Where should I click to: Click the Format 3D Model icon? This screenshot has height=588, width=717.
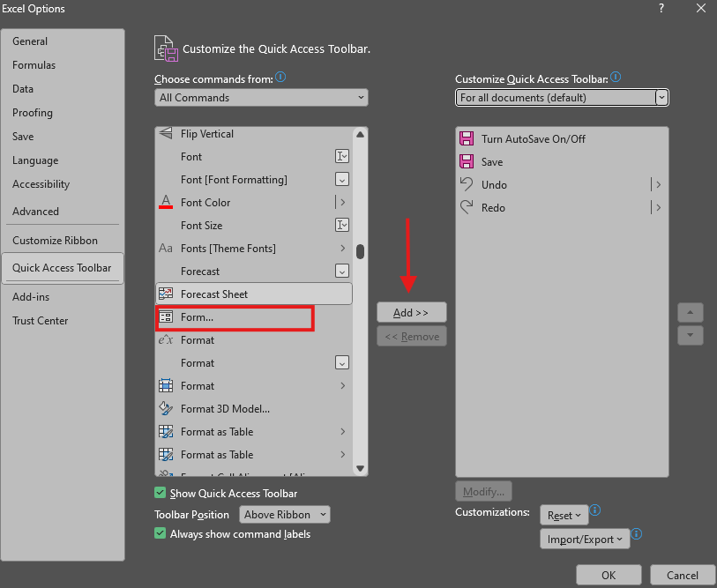(x=166, y=409)
